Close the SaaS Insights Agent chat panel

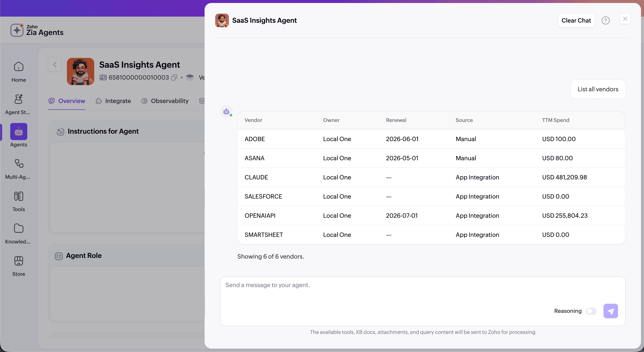[x=625, y=19]
